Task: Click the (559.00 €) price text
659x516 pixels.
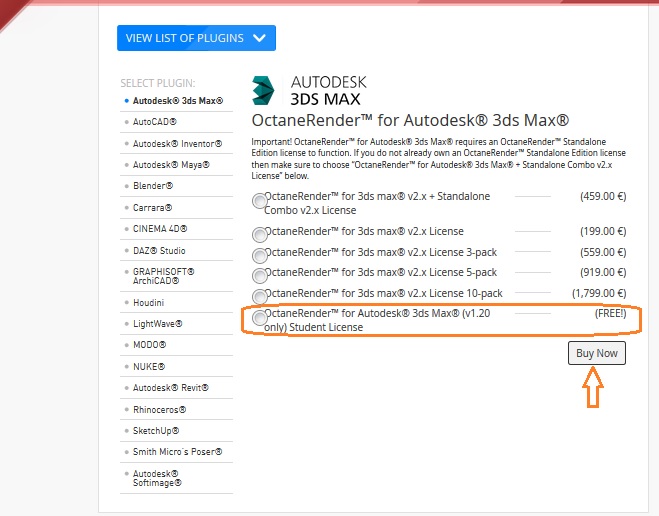Action: click(x=603, y=252)
